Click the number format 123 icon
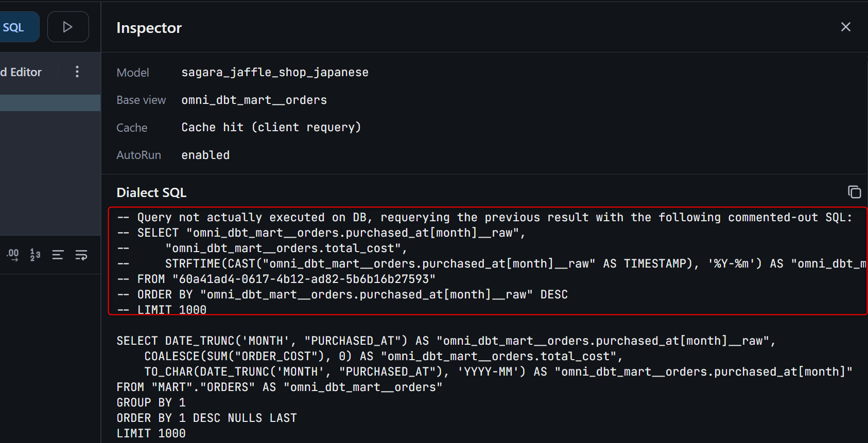Image resolution: width=868 pixels, height=443 pixels. [35, 255]
